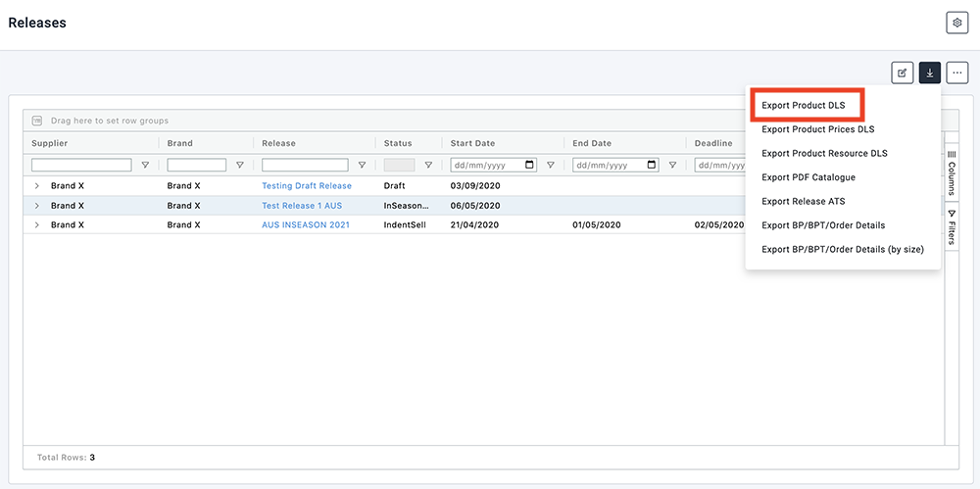
Task: Expand the Testing Draft Release row
Action: coord(37,186)
